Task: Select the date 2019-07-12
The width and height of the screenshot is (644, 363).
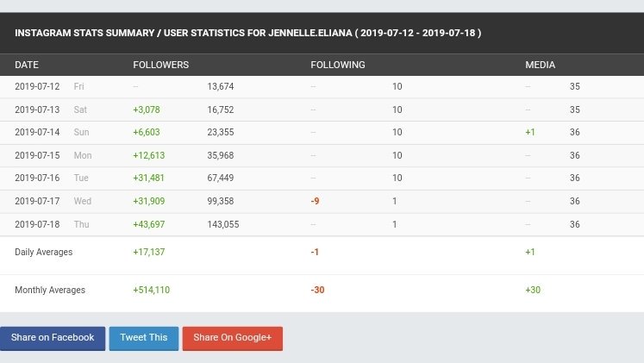Action: (x=37, y=86)
